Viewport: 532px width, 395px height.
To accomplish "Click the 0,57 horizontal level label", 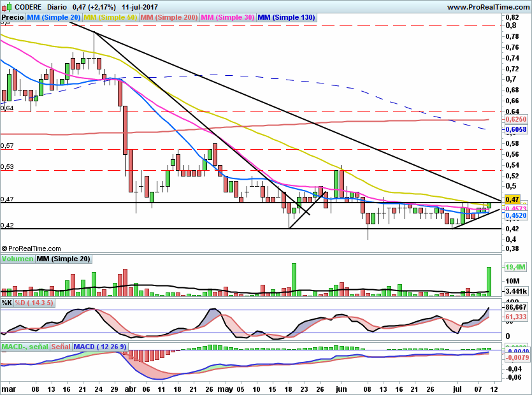I will tap(7, 146).
